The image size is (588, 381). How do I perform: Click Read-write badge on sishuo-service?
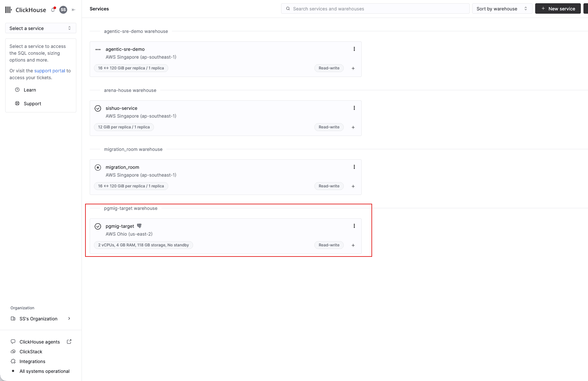coord(329,127)
